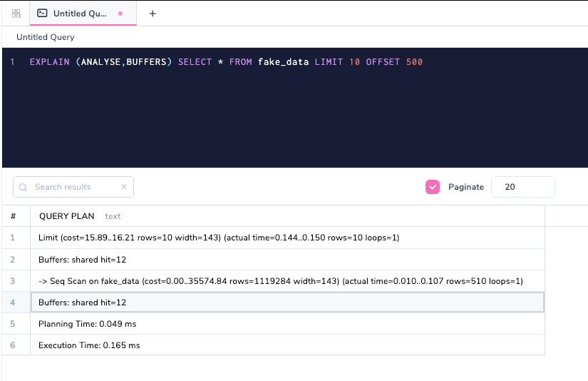This screenshot has width=588, height=381.
Task: Clear the search results box with the X
Action: (124, 187)
